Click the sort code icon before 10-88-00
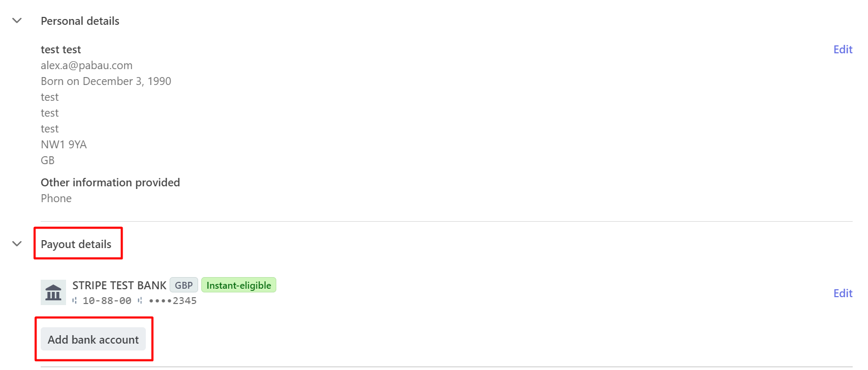This screenshot has height=370, width=868. (74, 300)
